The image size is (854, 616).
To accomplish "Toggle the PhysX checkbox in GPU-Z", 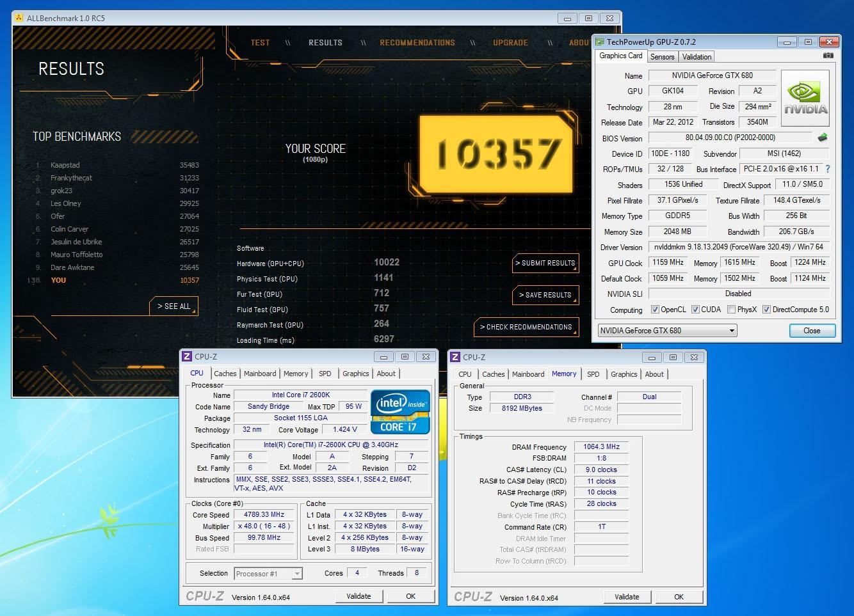I will point(731,310).
